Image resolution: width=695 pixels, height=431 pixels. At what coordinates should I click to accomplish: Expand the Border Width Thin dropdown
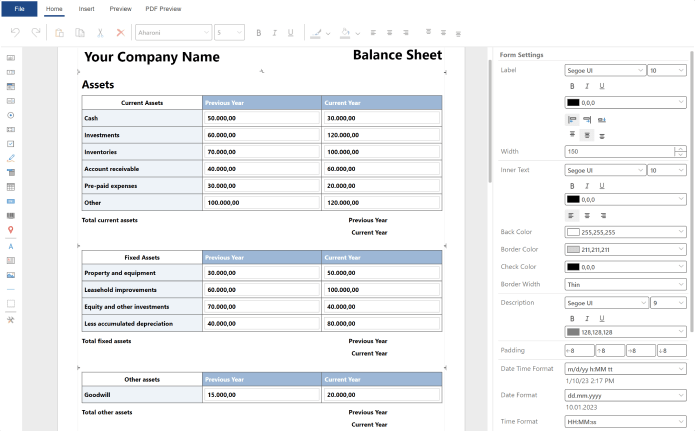(625, 284)
